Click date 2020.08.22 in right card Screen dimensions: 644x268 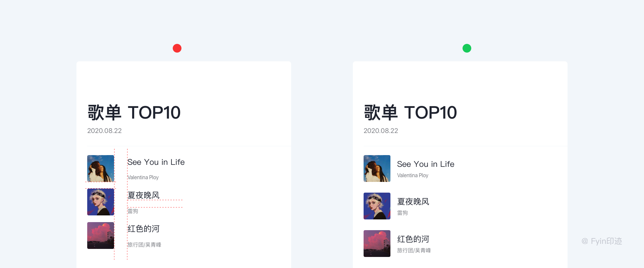click(x=381, y=131)
